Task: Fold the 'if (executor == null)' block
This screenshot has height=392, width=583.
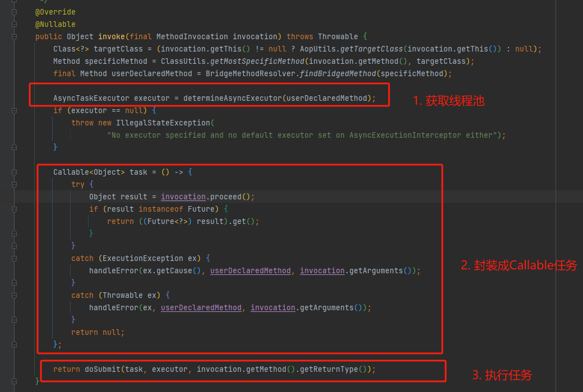Action: click(x=14, y=111)
